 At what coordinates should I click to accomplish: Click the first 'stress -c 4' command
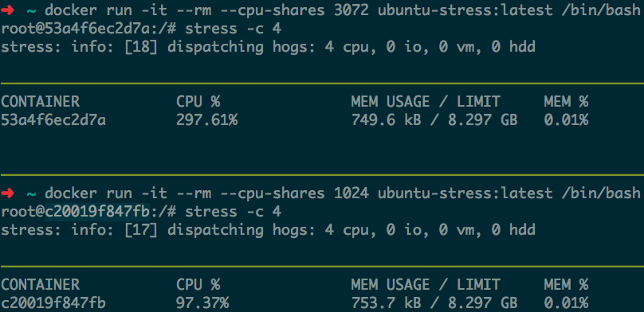[234, 29]
